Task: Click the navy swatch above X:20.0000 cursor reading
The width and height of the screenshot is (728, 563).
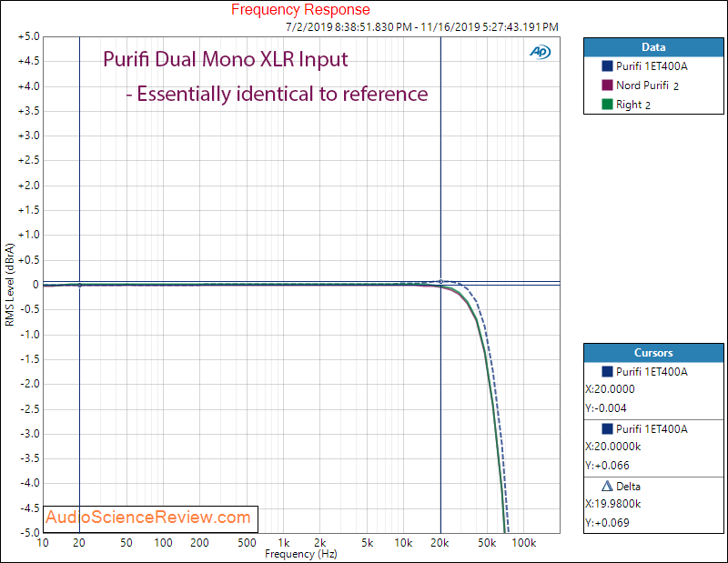Action: click(607, 371)
